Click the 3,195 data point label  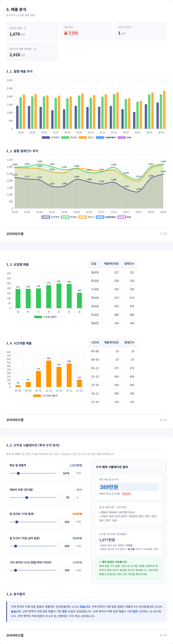[39, 161]
